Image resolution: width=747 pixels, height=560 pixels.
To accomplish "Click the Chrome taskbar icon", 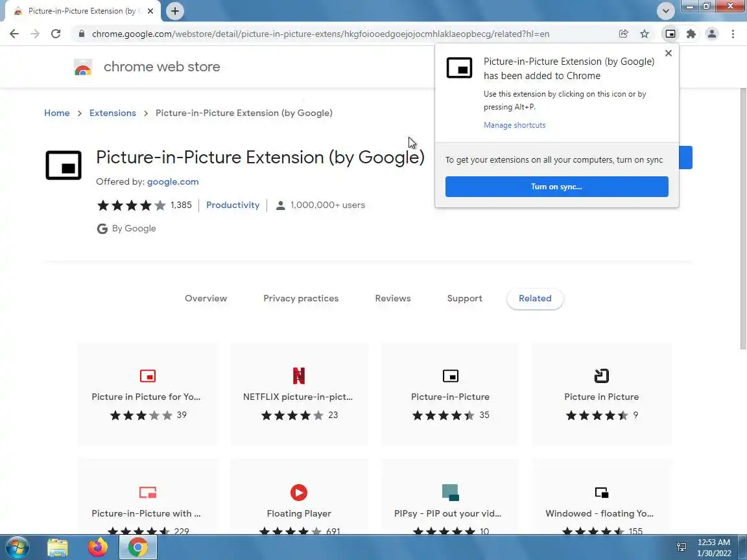I will click(137, 548).
